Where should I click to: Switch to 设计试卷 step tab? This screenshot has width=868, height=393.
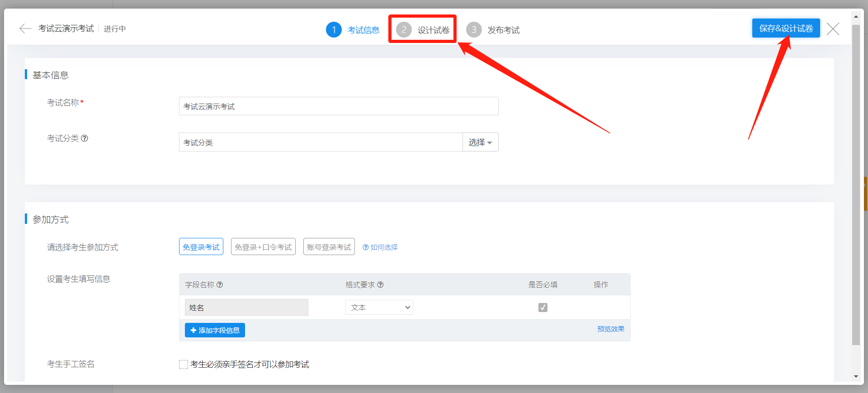423,30
